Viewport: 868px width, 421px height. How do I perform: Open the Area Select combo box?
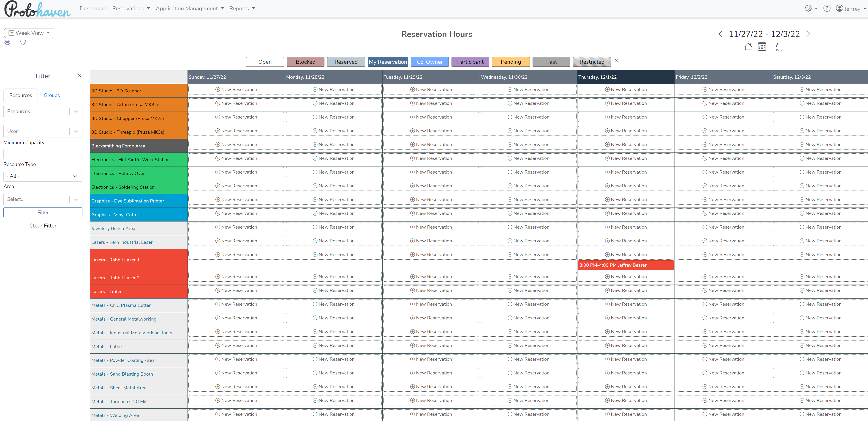tap(42, 199)
